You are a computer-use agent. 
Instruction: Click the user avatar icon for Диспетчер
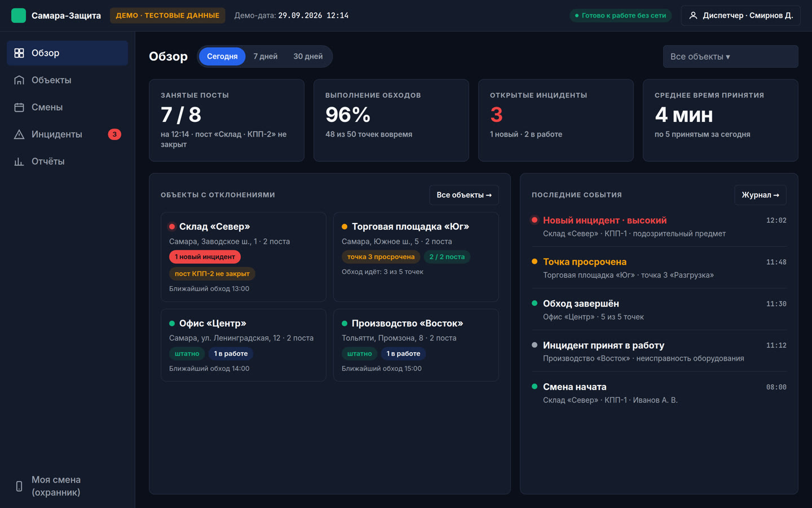pyautogui.click(x=693, y=15)
